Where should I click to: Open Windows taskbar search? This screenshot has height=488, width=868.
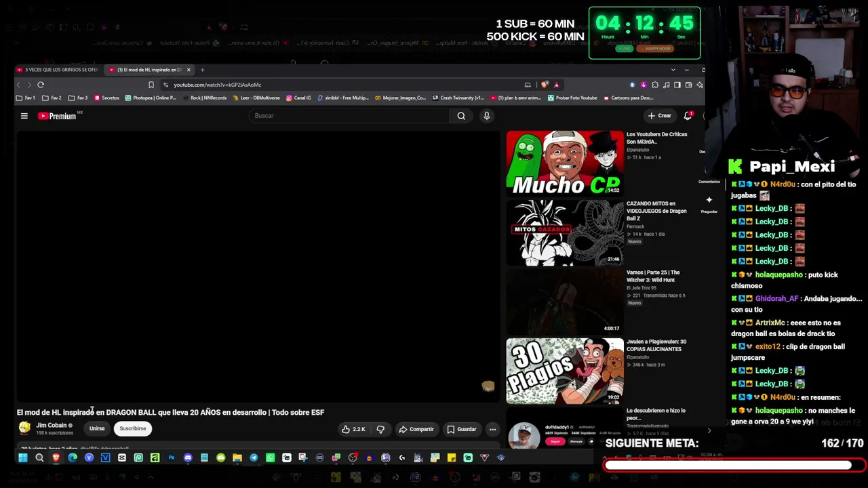pyautogui.click(x=39, y=457)
